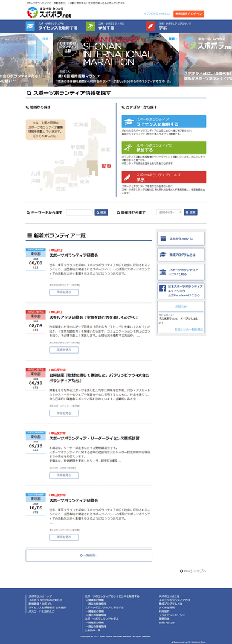Click ページトップへ link
This screenshot has height=644, width=232.
pos(193,571)
